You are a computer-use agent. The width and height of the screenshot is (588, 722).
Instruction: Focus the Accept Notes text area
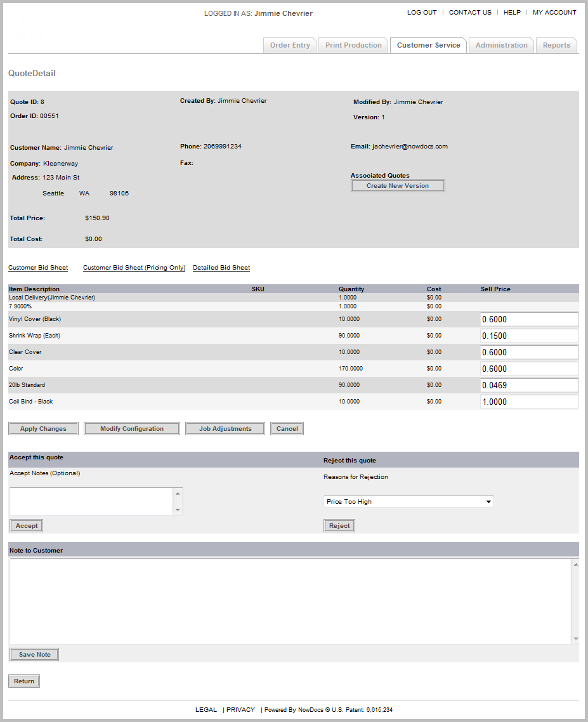coord(91,501)
